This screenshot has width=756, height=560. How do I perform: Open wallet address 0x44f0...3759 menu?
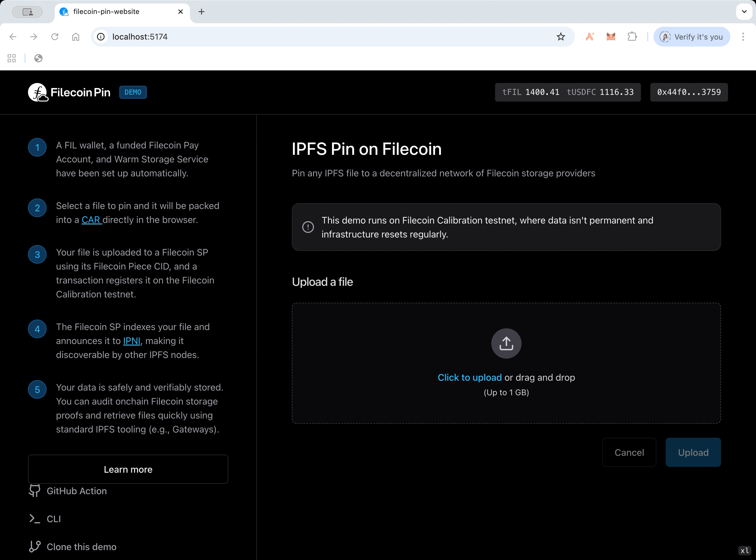tap(688, 92)
